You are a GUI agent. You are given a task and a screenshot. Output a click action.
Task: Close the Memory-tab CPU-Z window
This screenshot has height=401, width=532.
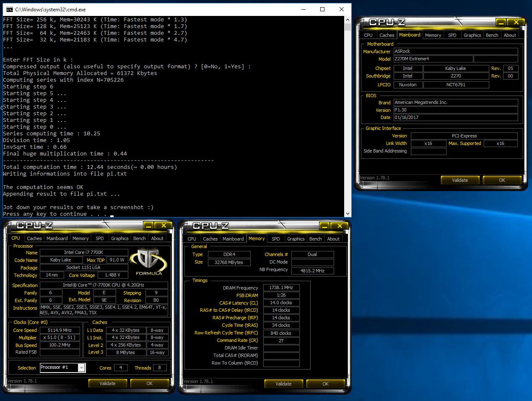coord(340,226)
